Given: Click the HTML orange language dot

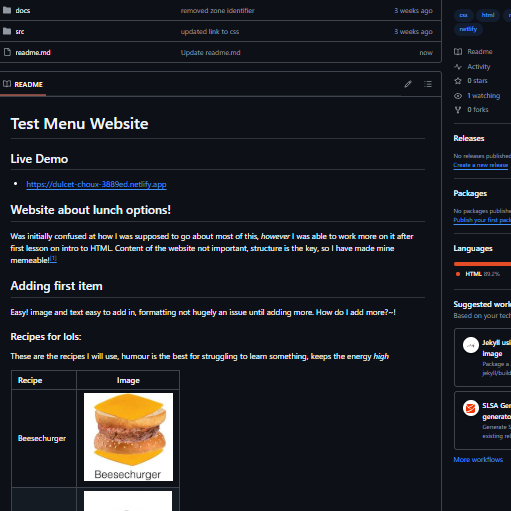Looking at the screenshot, I should coord(458,274).
